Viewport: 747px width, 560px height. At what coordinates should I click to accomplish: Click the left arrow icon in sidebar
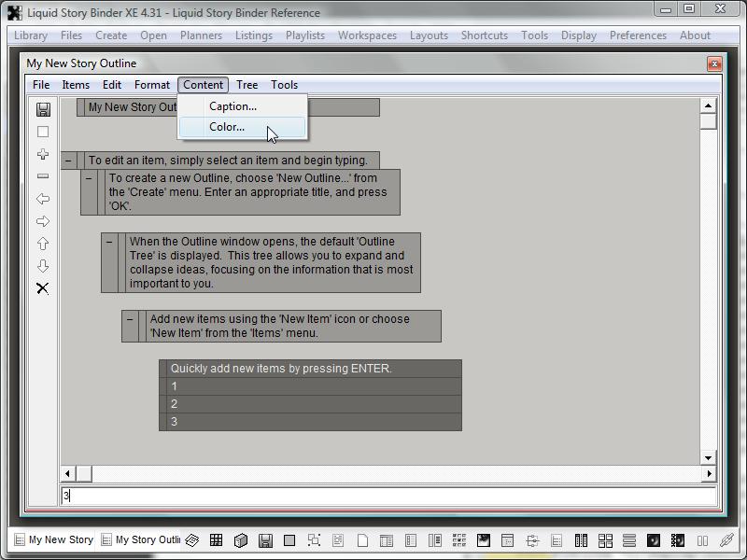point(43,199)
